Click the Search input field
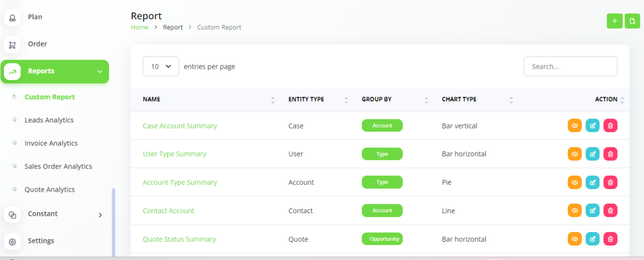644x260 pixels. coord(570,67)
